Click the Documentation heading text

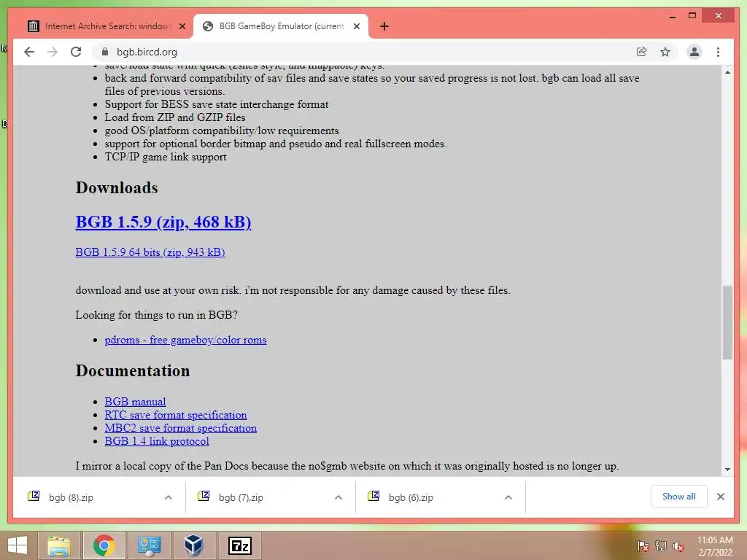pyautogui.click(x=133, y=370)
